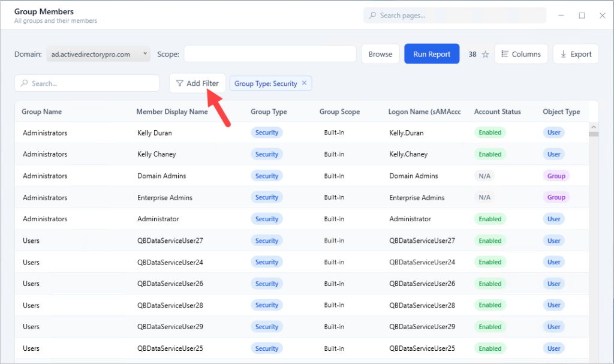Click the Group badge in Domain Admins row
Viewport: 614px width, 364px height.
[556, 176]
